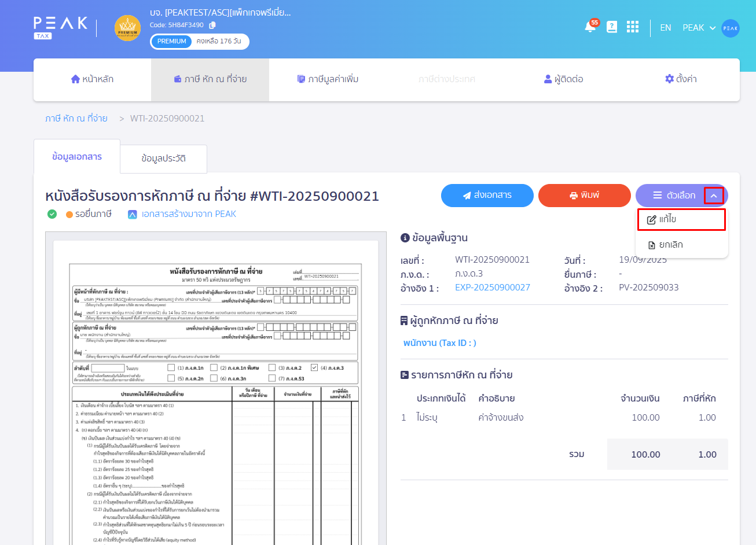Expand the PEAK user account dropdown
The height and width of the screenshot is (545, 756).
click(699, 28)
